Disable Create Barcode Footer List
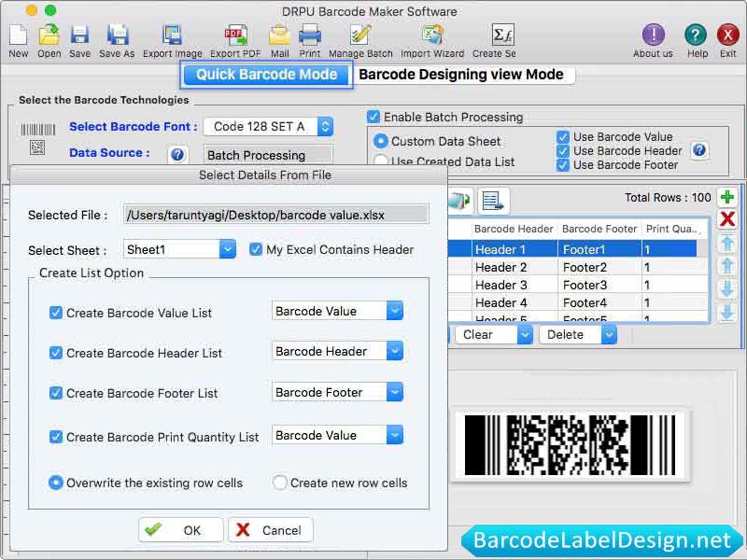The height and width of the screenshot is (560, 747). (x=55, y=393)
